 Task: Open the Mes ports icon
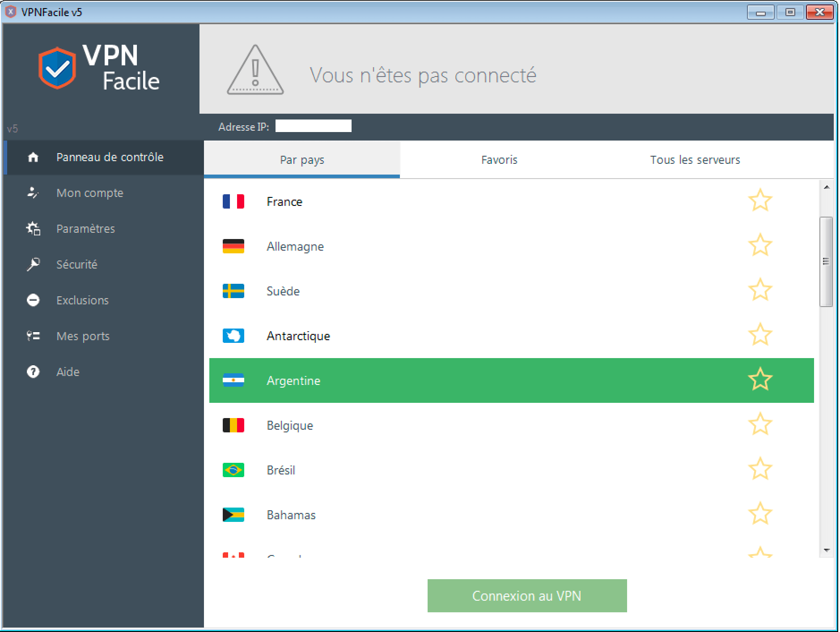[x=33, y=336]
